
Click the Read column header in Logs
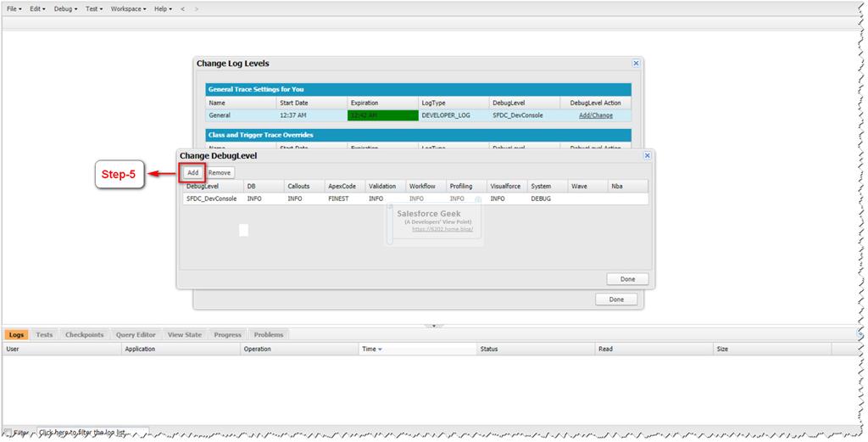pos(654,349)
